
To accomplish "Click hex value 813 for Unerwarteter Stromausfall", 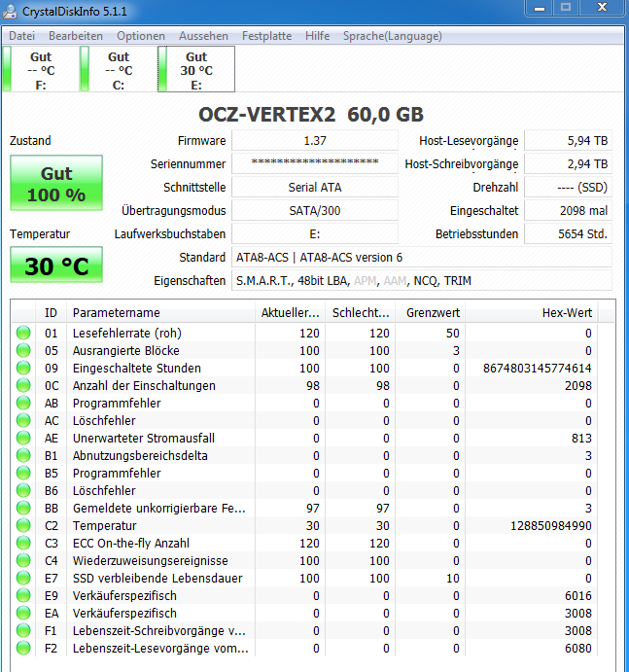I will click(x=581, y=438).
